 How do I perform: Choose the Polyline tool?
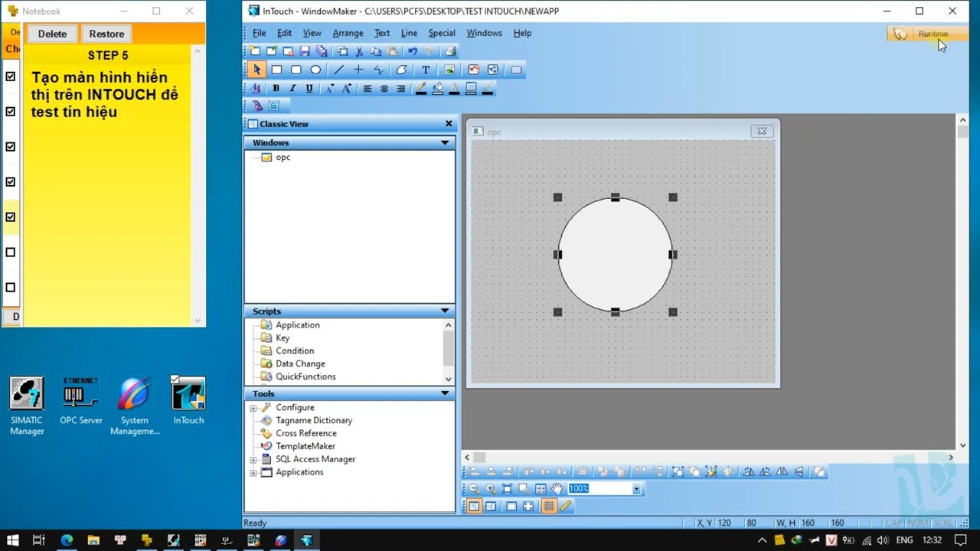(x=377, y=70)
